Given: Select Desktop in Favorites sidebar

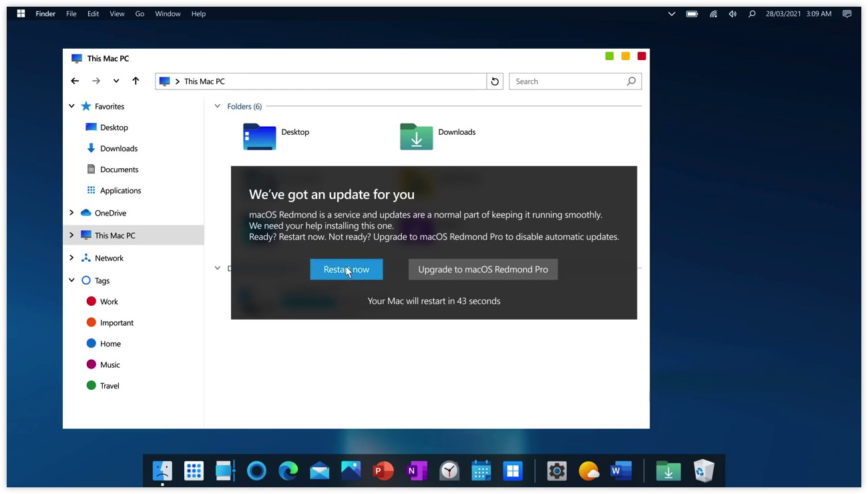Looking at the screenshot, I should [x=114, y=128].
